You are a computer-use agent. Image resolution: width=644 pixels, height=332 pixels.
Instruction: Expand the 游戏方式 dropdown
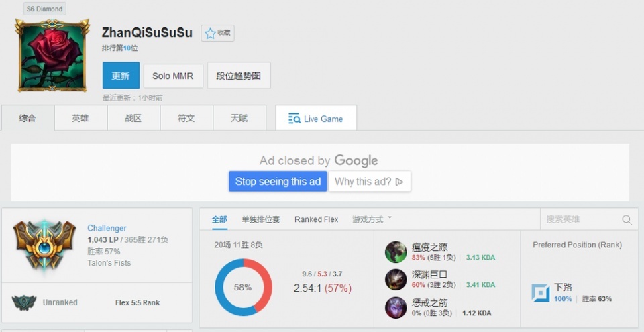[x=372, y=219]
